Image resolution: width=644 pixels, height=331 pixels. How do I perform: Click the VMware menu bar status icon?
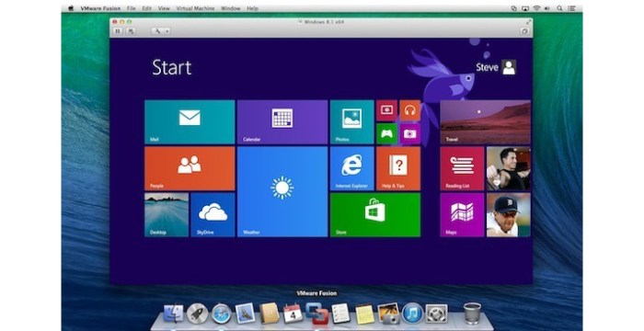[513, 8]
